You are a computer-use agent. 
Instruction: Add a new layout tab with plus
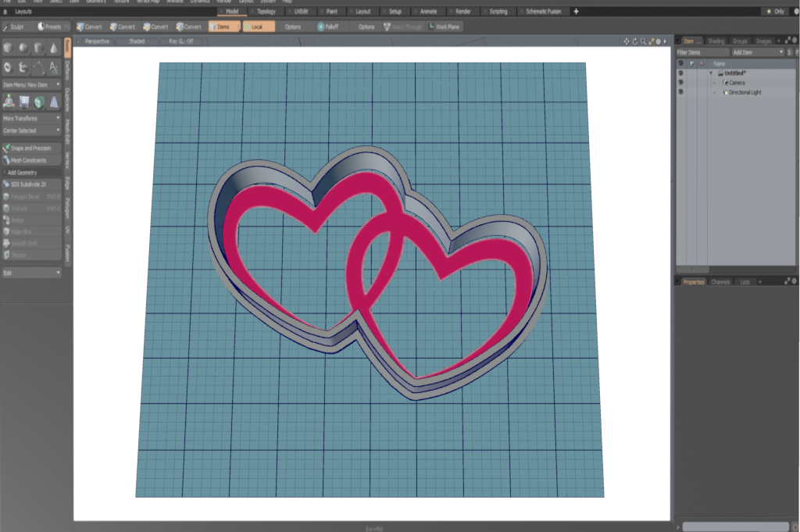pyautogui.click(x=576, y=11)
